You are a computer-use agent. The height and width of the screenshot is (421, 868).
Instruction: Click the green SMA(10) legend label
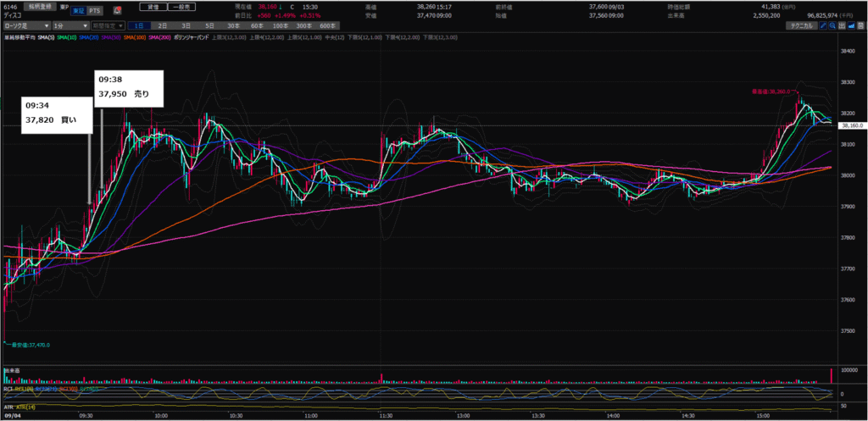click(x=67, y=37)
